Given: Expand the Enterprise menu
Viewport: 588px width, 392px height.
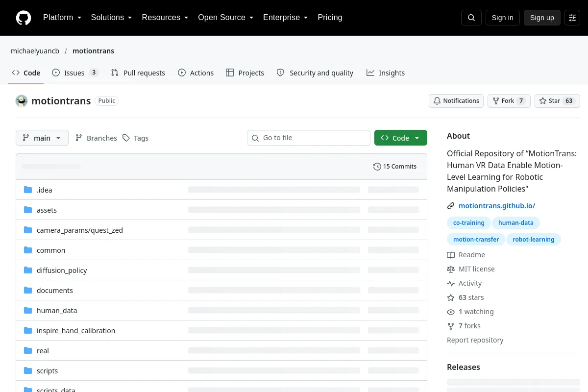Looking at the screenshot, I should point(285,18).
